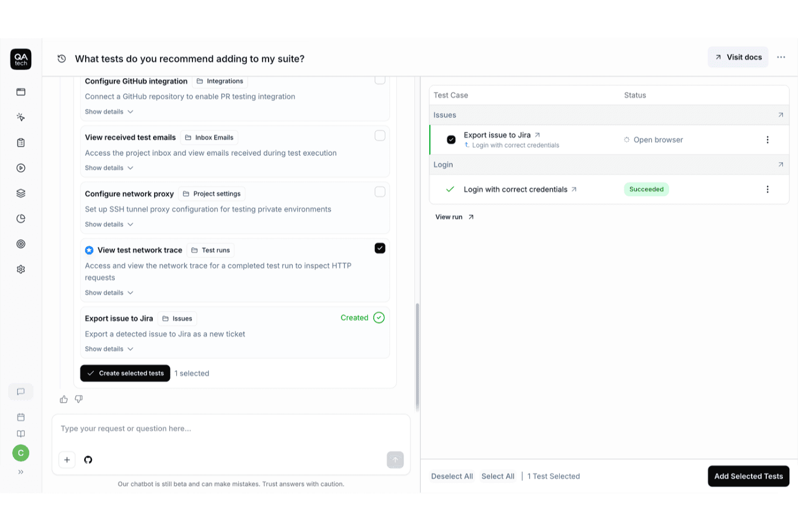Select the sparkle cursor sidebar icon

click(21, 118)
